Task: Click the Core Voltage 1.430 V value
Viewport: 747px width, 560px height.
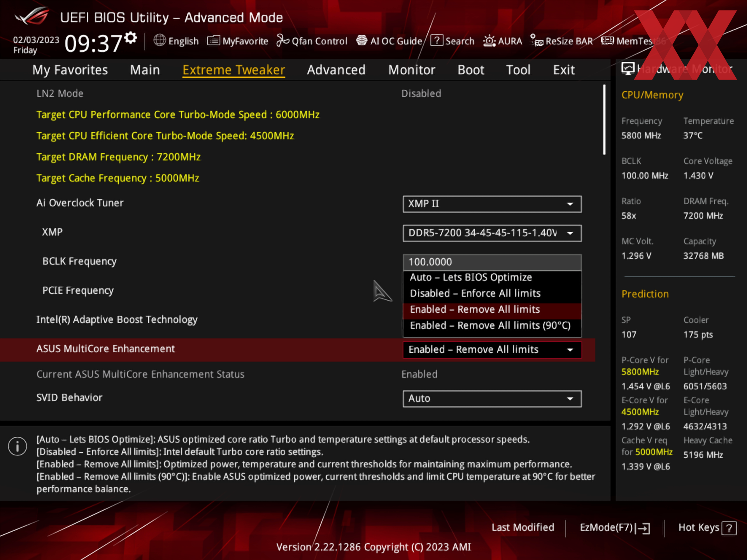Action: [698, 175]
